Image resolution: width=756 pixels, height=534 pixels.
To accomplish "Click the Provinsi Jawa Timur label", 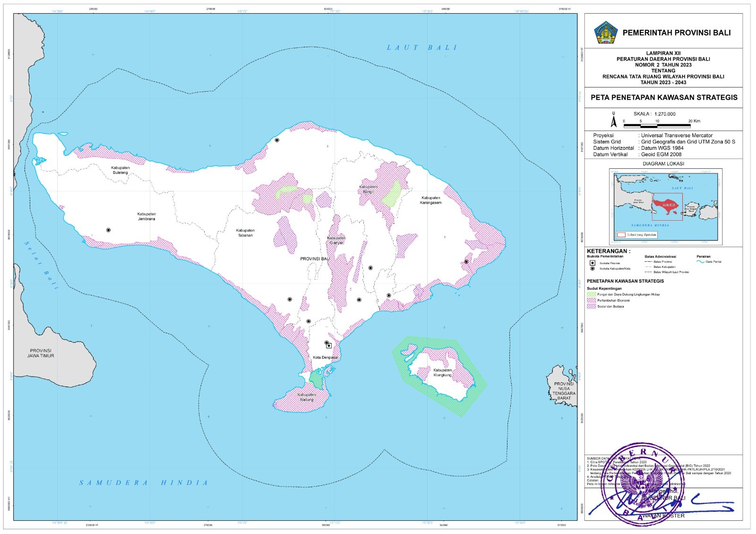I will (41, 353).
